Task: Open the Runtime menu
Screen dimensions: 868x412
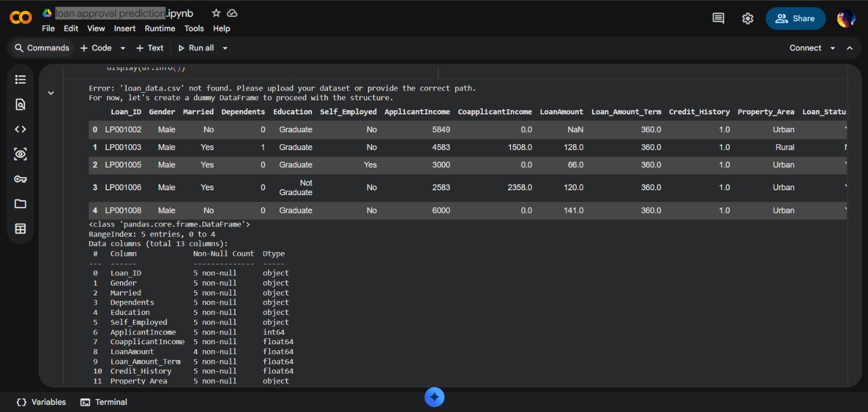Action: [159, 29]
